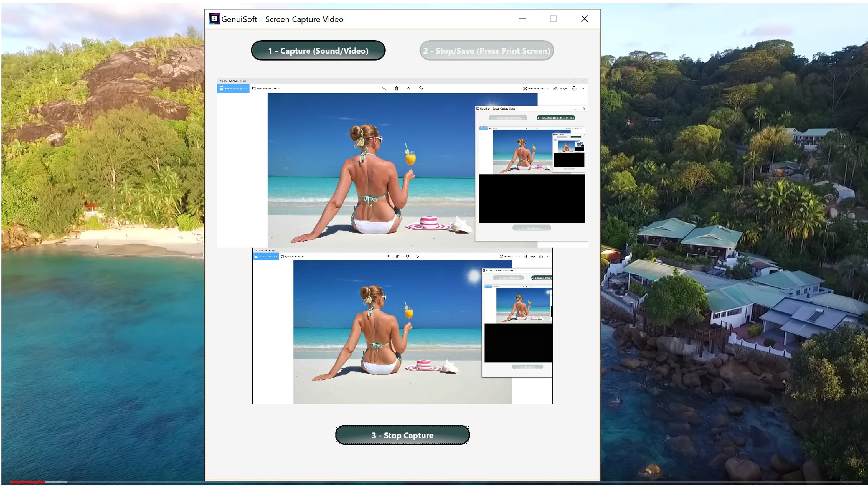This screenshot has height=488, width=868.
Task: Start recording with Capture (Sound/Video) button
Action: tap(318, 51)
